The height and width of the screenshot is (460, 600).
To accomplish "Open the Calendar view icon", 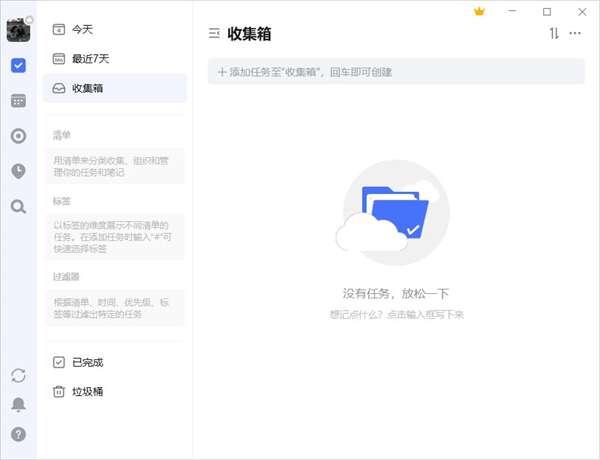I will click(18, 101).
